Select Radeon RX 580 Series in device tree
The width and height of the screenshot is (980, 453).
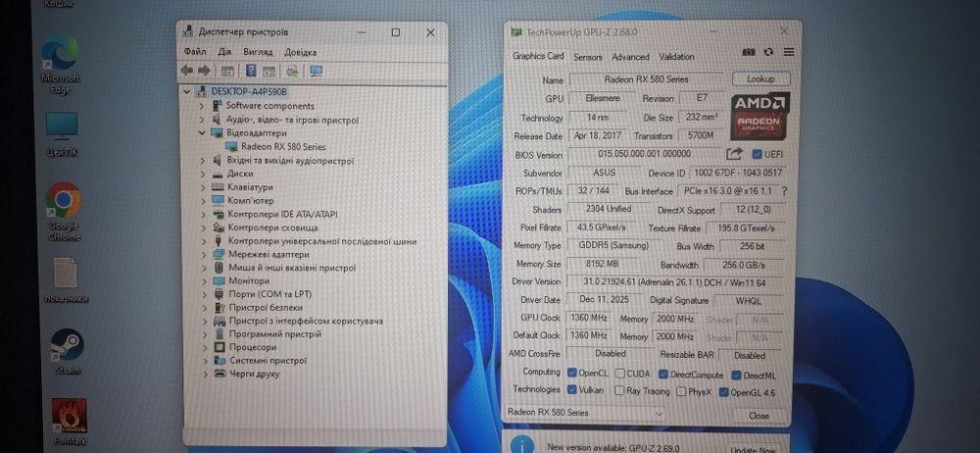pos(283,146)
